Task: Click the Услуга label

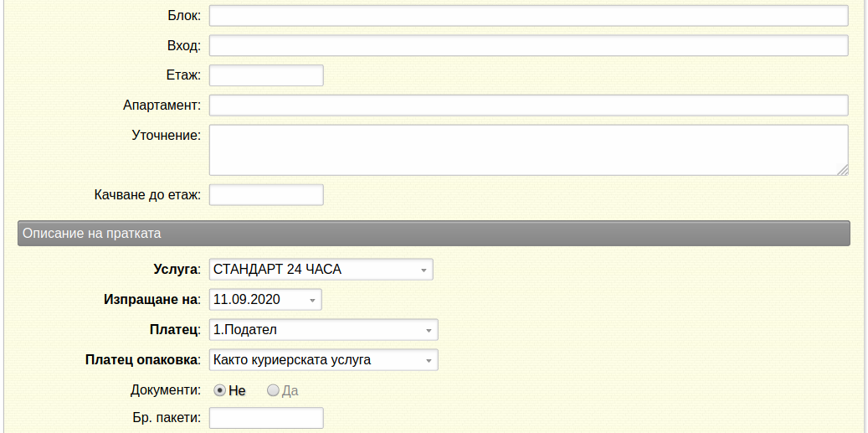Action: click(x=176, y=270)
